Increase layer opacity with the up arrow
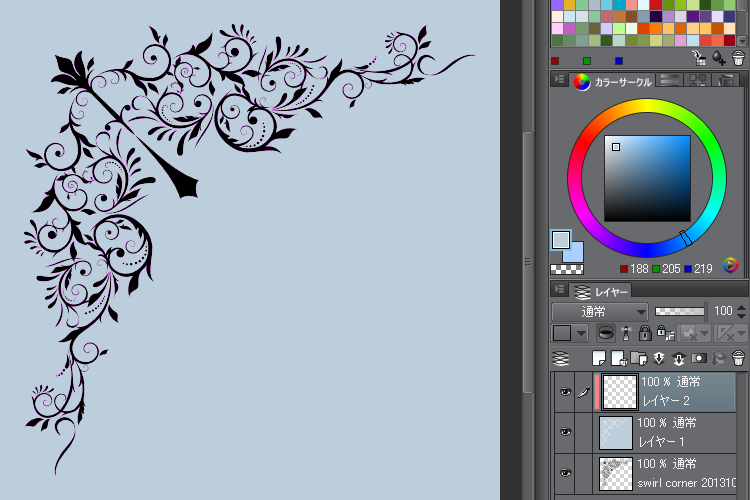Image resolution: width=750 pixels, height=500 pixels. pyautogui.click(x=741, y=308)
